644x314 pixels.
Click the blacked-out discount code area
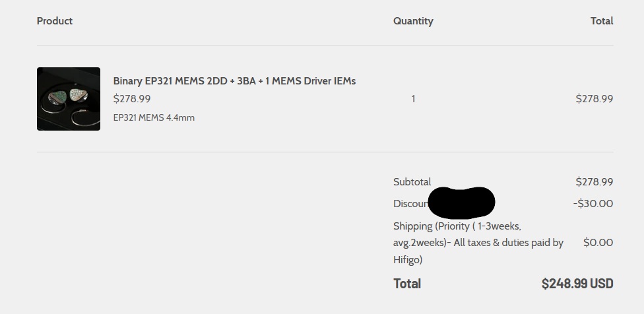coord(461,203)
